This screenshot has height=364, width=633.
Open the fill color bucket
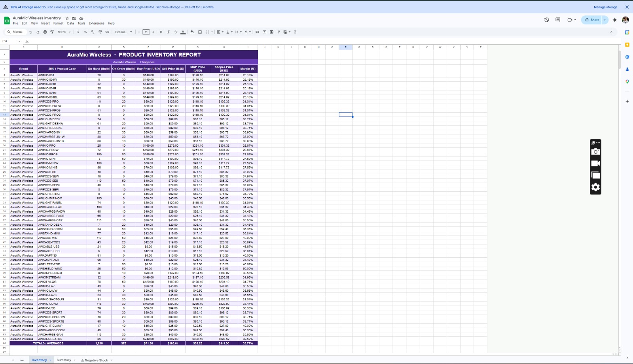coord(192,32)
